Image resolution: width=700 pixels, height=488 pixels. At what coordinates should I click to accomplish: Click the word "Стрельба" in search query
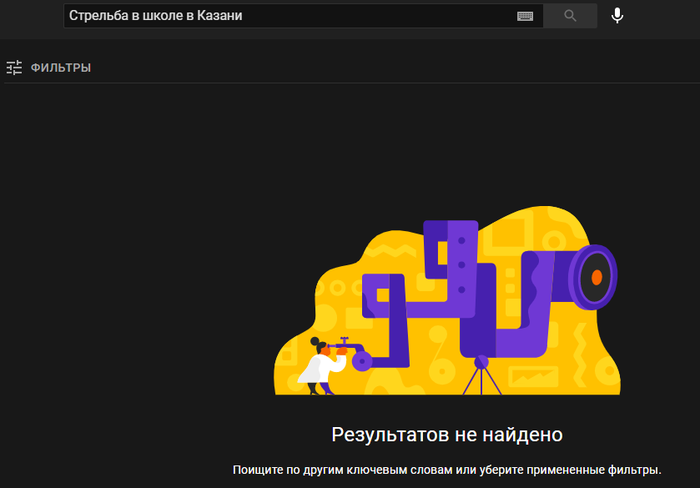click(98, 16)
